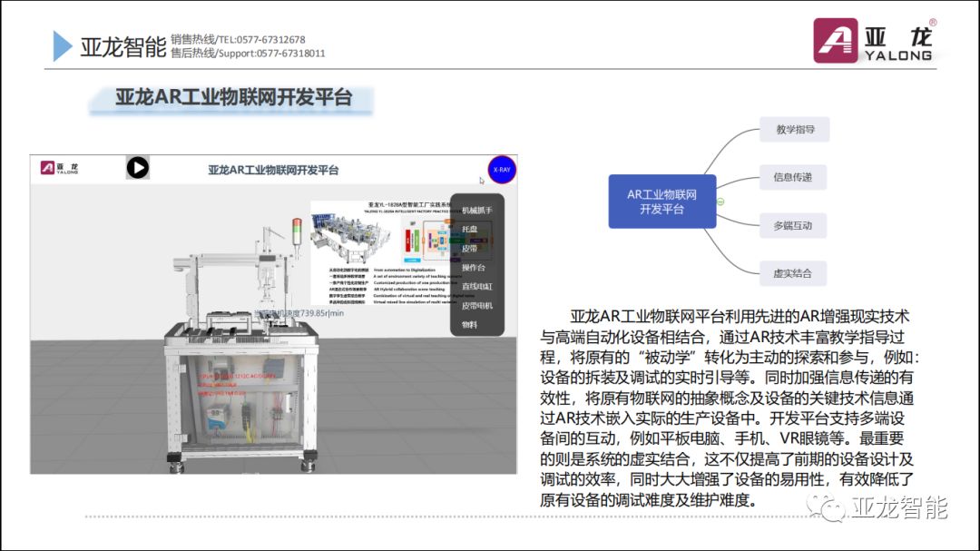The width and height of the screenshot is (980, 551).
Task: Expand the 教学指导 branch
Action: coord(795,129)
